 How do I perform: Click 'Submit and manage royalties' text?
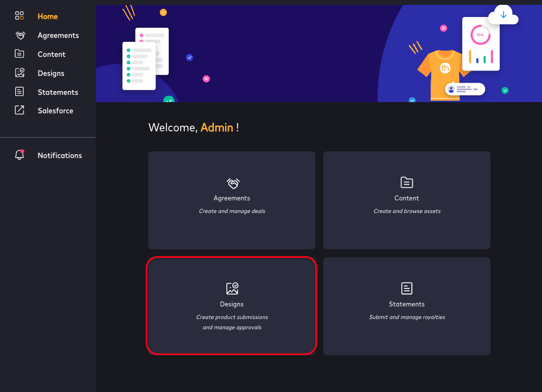(x=407, y=317)
